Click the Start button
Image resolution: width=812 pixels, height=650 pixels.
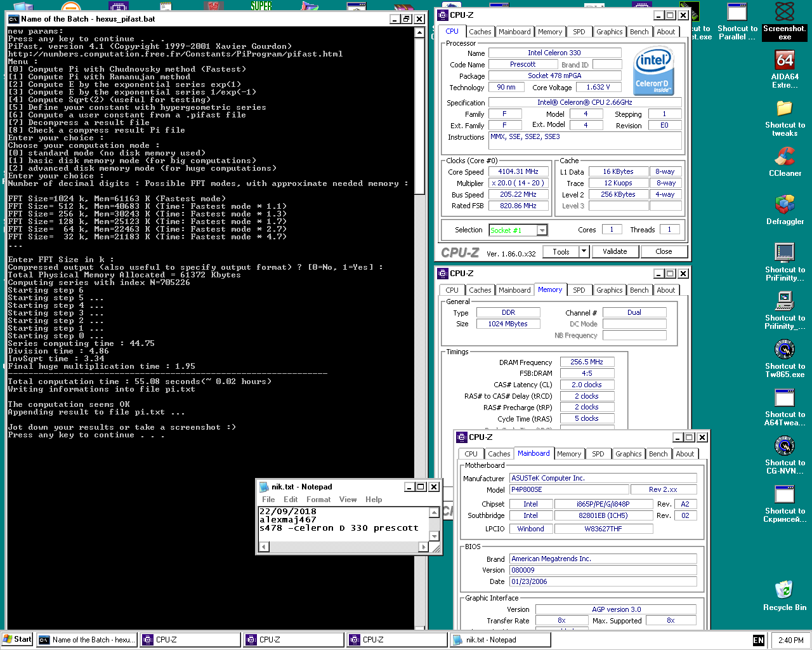(18, 639)
